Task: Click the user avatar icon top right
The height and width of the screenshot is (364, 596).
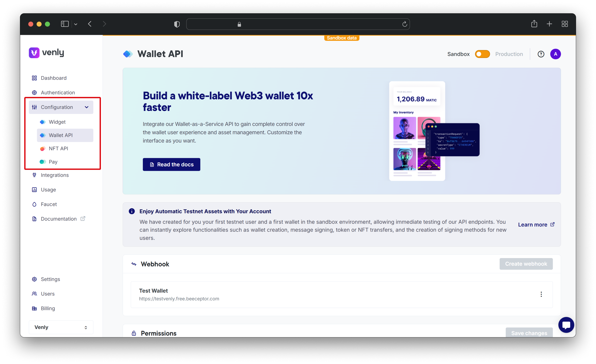Action: click(x=556, y=54)
